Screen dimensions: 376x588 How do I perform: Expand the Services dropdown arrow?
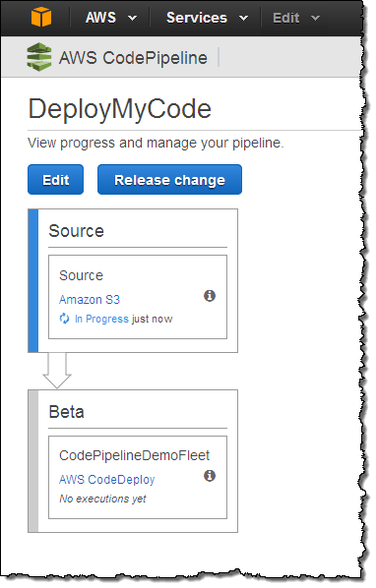point(243,18)
